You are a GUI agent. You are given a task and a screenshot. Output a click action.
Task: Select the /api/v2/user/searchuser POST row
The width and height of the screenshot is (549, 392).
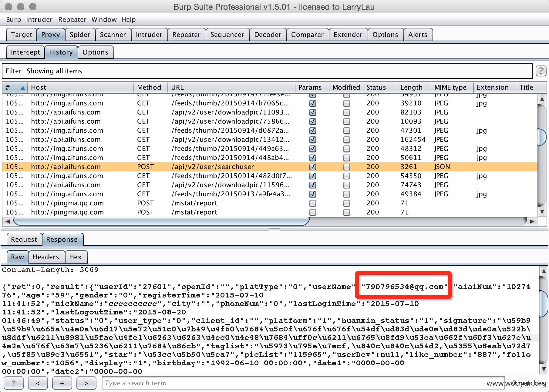click(270, 167)
